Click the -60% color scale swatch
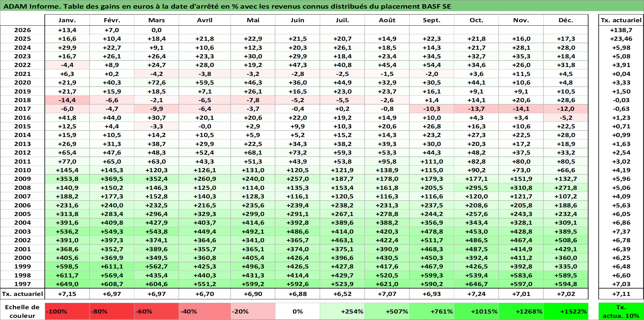644x320 pixels. [x=157, y=311]
